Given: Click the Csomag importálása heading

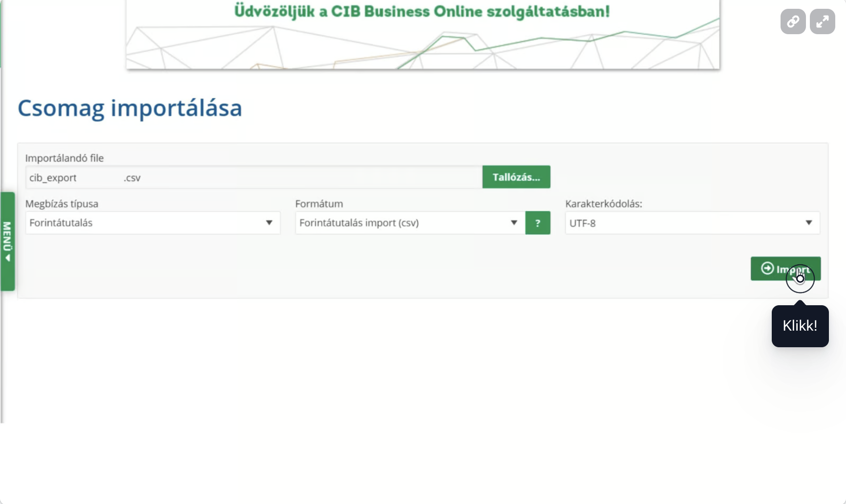Looking at the screenshot, I should (x=130, y=108).
